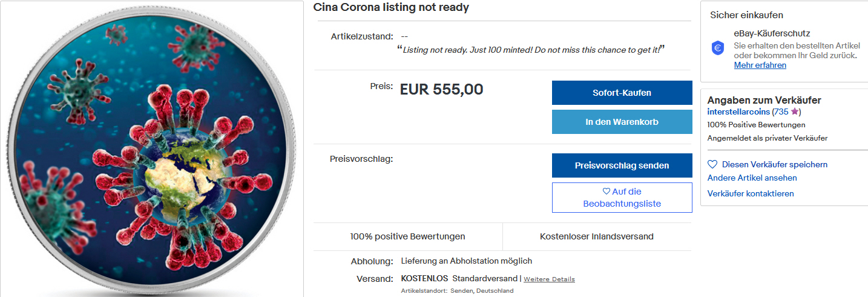The height and width of the screenshot is (297, 868).
Task: Click the Angaben zum Verkäufer heading
Action: 764,101
